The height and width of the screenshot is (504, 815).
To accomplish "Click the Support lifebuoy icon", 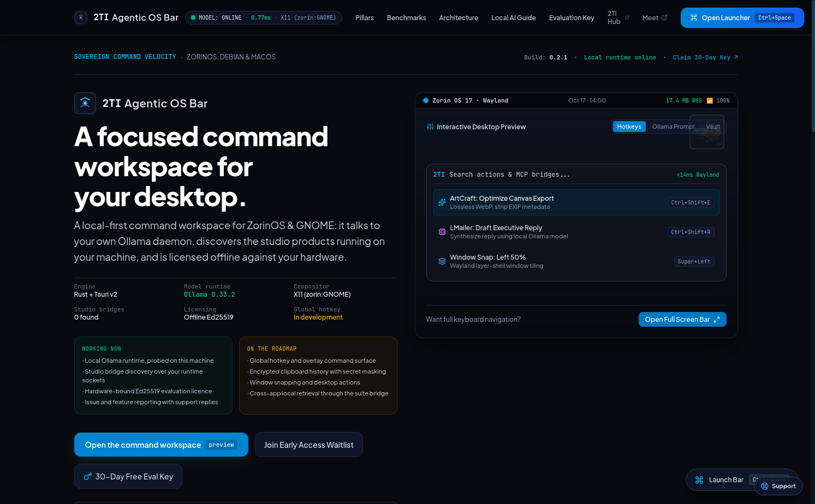I will pyautogui.click(x=765, y=486).
